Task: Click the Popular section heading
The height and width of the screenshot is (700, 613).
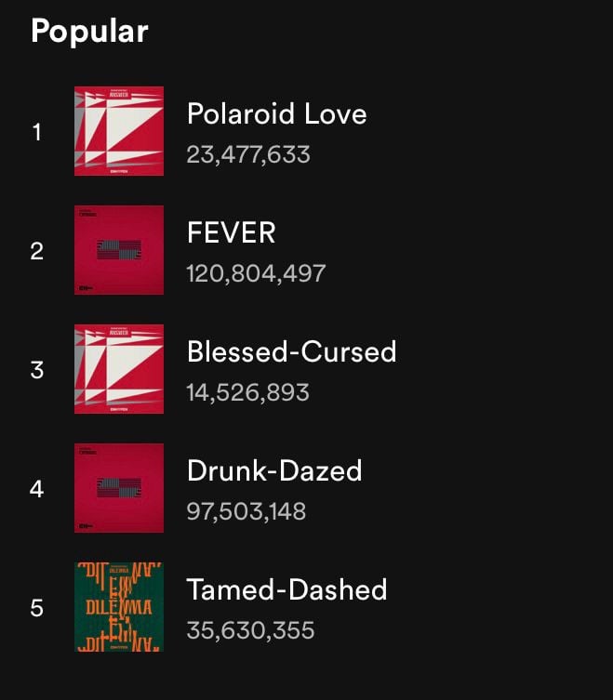Action: tap(89, 32)
